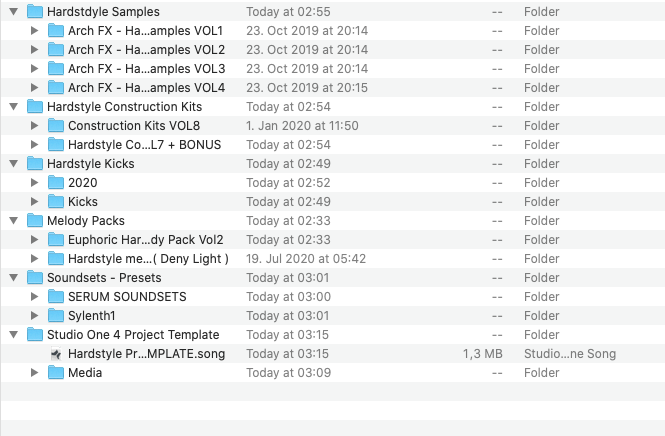Viewport: 665px width, 436px height.
Task: Collapse the Studio One 4 Project Template folder
Action: (x=14, y=335)
